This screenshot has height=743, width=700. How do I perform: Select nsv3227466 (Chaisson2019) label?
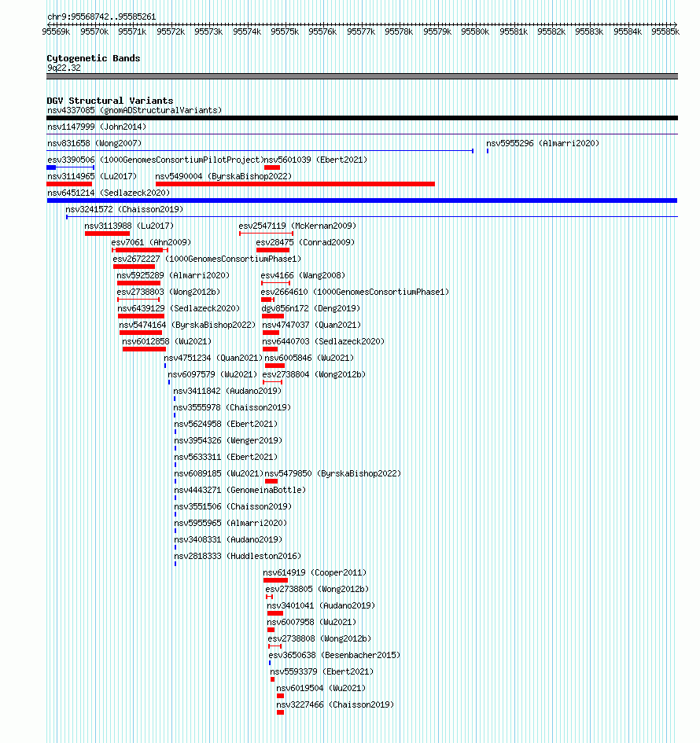click(335, 705)
